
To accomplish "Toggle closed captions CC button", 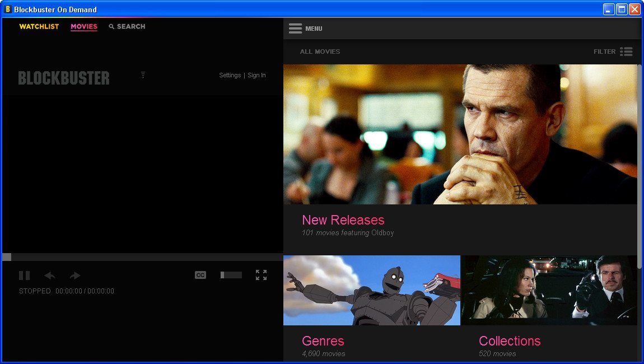I will click(200, 275).
